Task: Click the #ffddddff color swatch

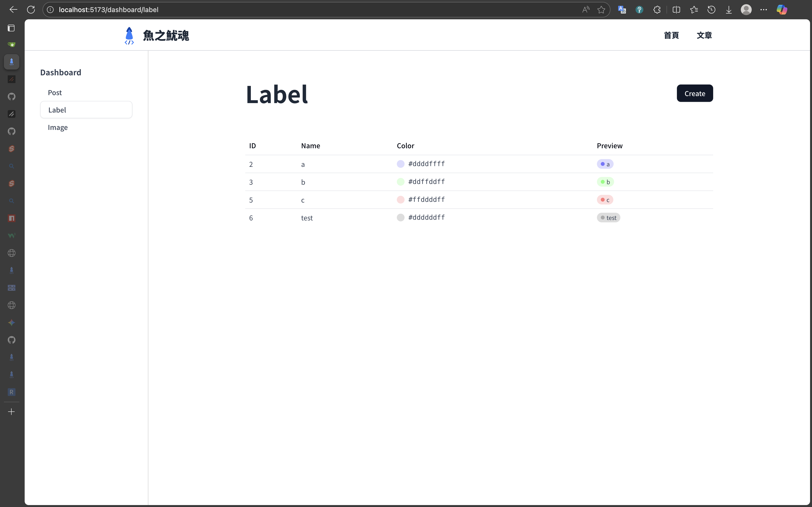Action: 400,199
